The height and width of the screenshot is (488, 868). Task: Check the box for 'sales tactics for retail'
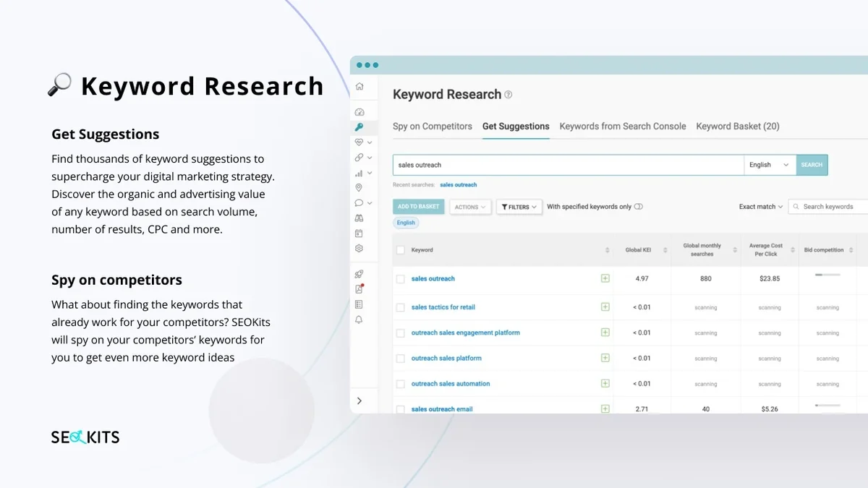[400, 307]
